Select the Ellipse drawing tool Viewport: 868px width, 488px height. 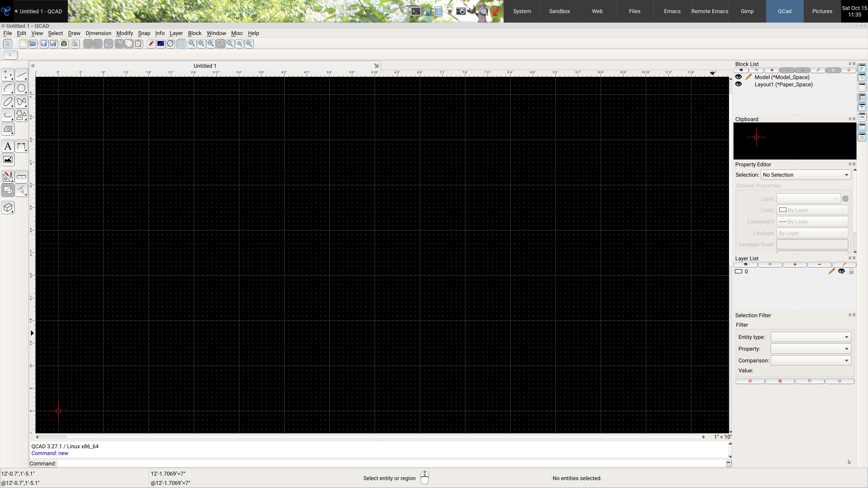(x=8, y=102)
